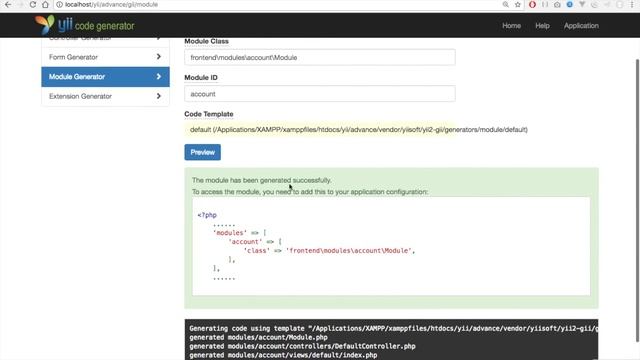Go to the browser home page icon
The image size is (640, 360).
coord(45,4)
